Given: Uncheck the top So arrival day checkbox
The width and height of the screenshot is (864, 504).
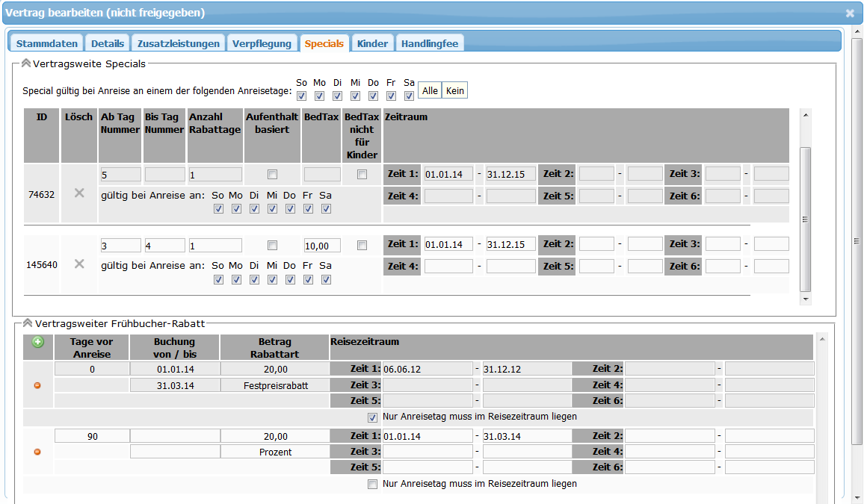Looking at the screenshot, I should coord(301,96).
